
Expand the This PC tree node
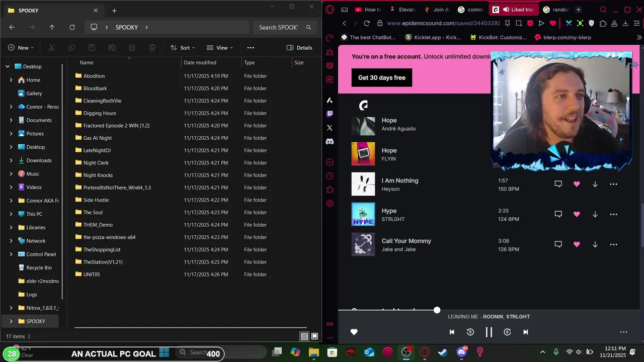(11, 214)
